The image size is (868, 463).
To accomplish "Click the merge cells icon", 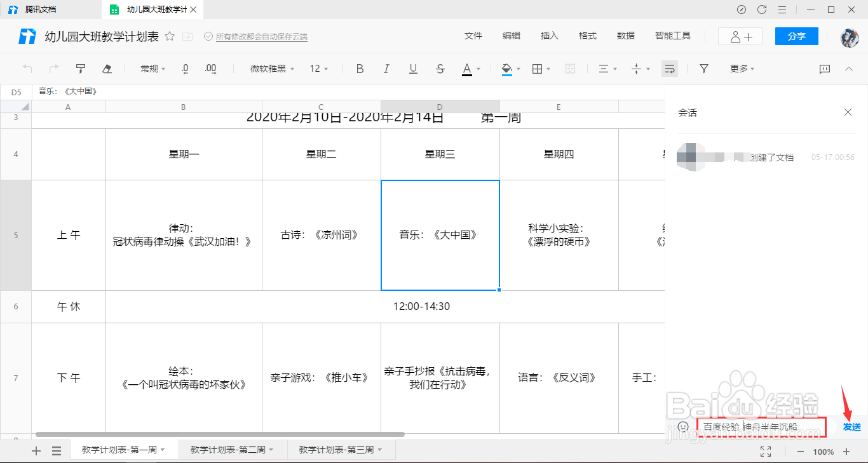I will 570,69.
